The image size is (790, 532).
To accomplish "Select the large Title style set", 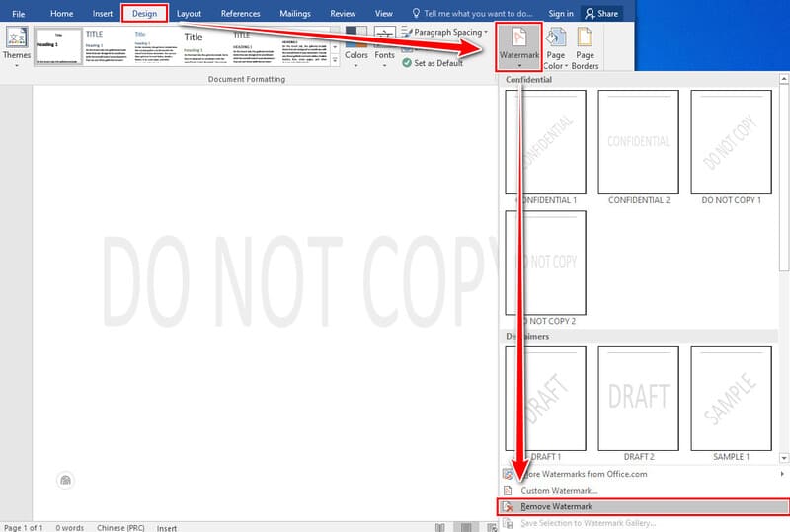I will coord(205,46).
